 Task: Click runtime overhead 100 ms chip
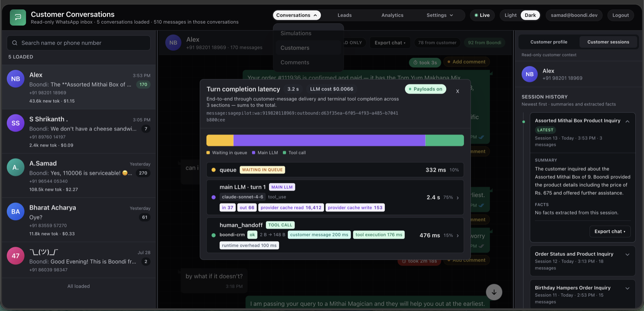coord(249,246)
